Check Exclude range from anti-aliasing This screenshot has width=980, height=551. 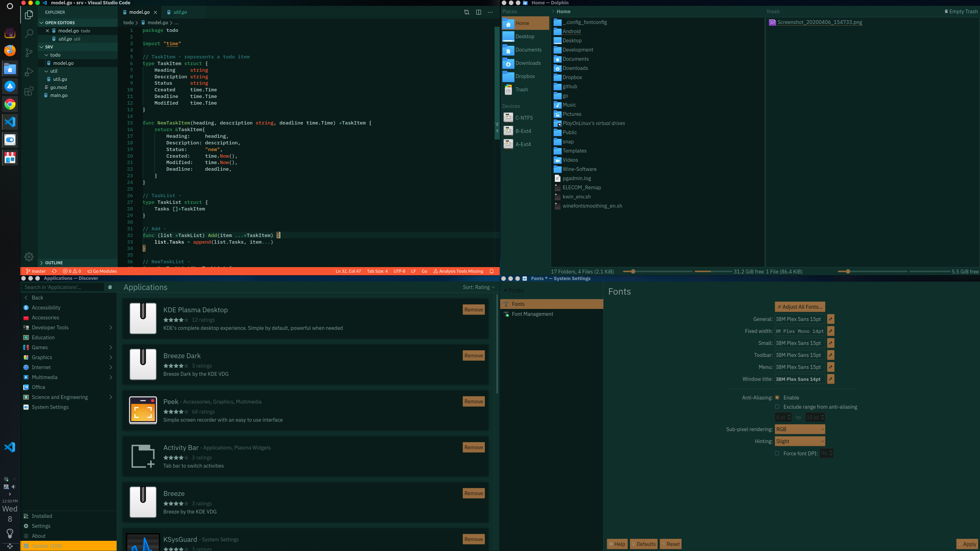coord(777,407)
